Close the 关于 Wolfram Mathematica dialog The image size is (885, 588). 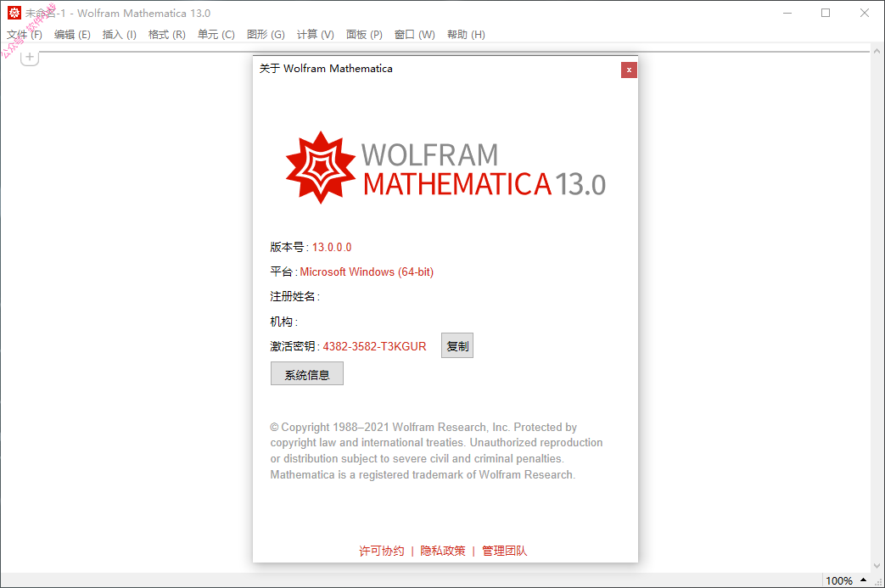tap(629, 70)
